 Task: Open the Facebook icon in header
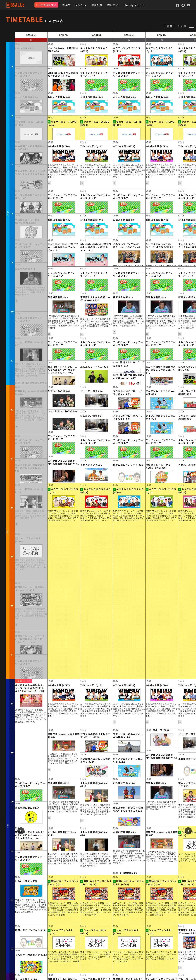tap(177, 5)
